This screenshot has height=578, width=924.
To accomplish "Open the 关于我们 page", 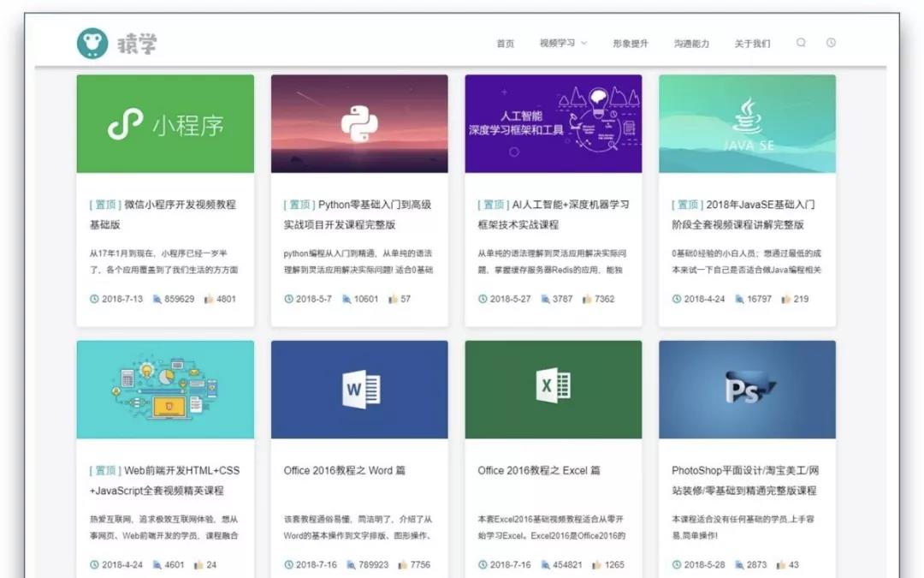I will tap(752, 44).
